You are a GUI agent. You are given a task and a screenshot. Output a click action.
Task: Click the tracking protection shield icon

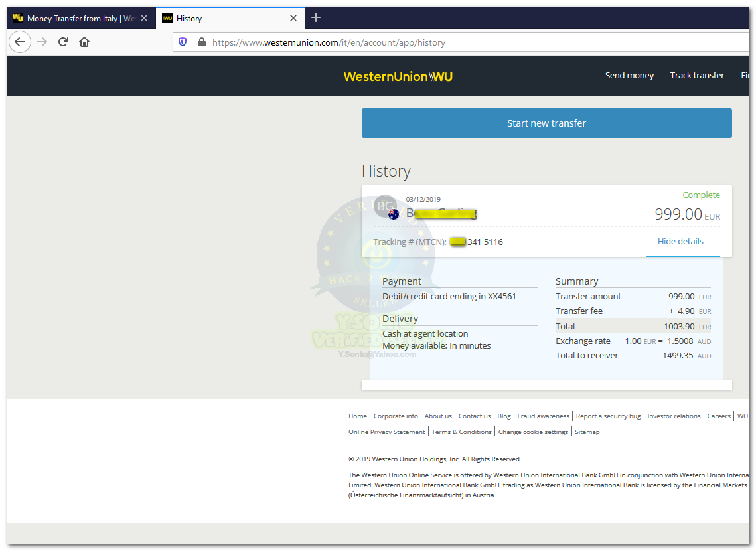[x=183, y=42]
